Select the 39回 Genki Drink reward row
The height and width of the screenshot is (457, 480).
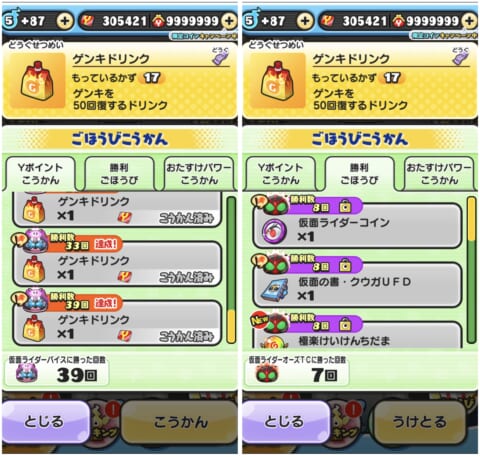(117, 317)
